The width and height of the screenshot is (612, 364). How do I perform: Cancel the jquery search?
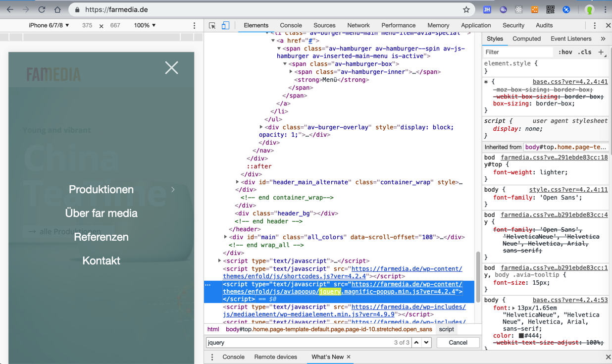[458, 343]
